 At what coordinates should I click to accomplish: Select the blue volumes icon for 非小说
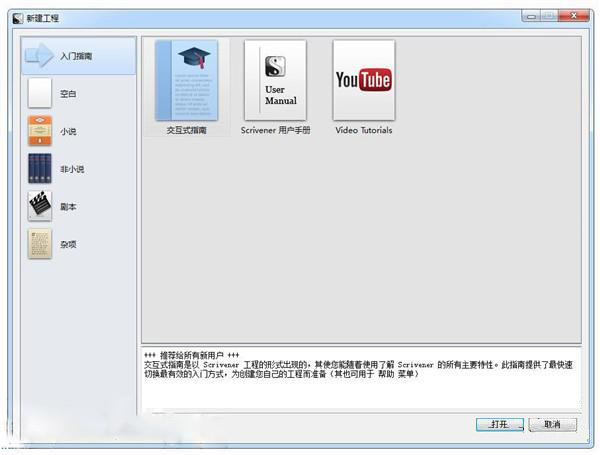pos(39,168)
